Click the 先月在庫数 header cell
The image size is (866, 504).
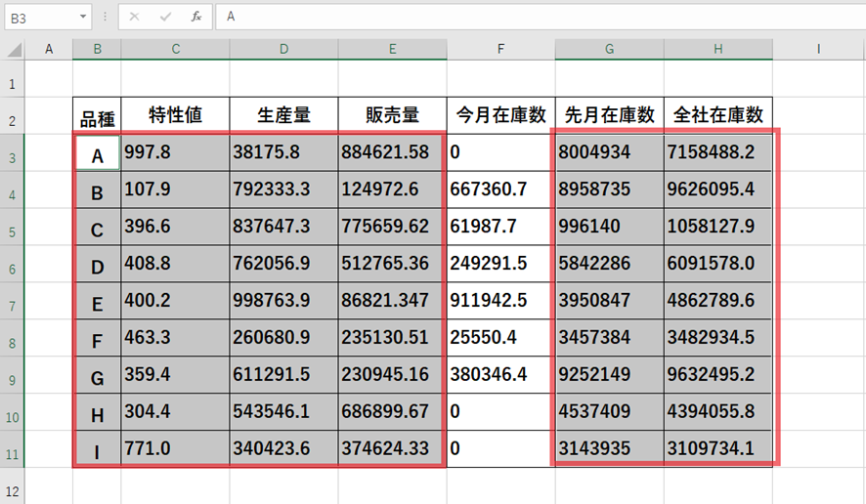tap(609, 116)
